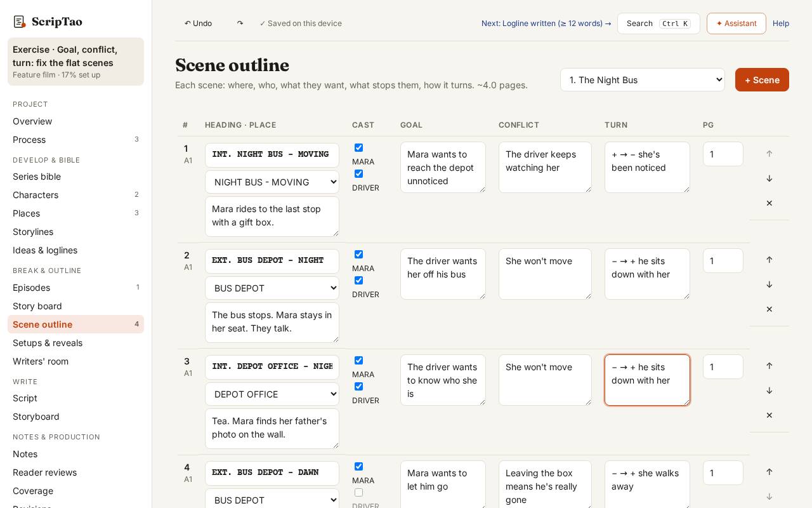Open the episode selector '1. The Night Bus'

coord(642,80)
